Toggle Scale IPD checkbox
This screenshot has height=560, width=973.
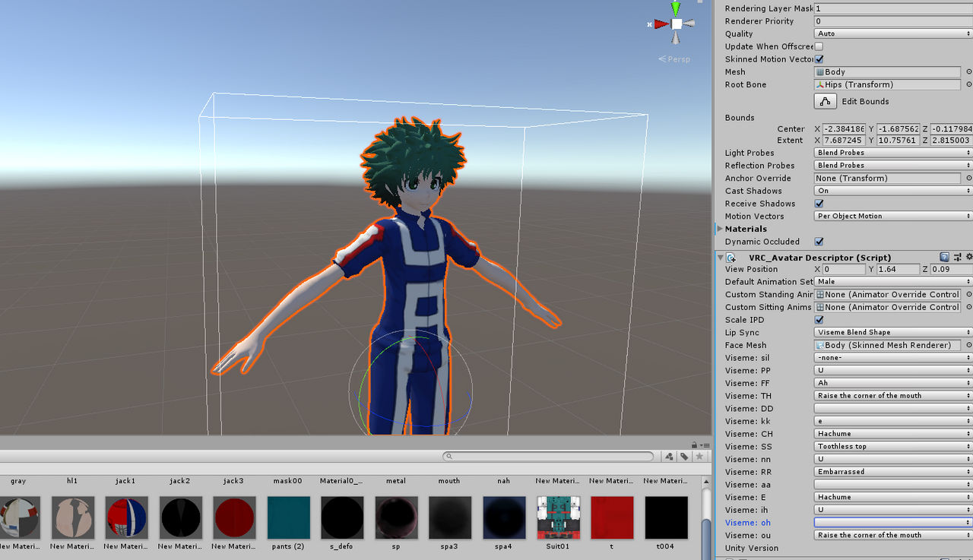pos(819,320)
